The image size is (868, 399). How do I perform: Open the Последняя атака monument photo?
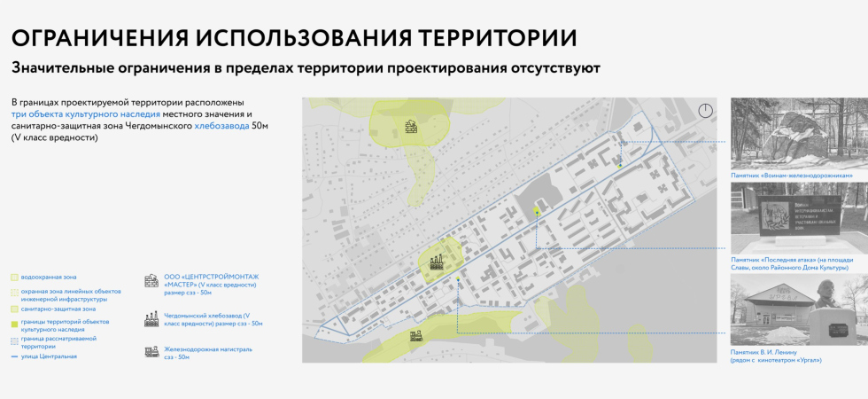point(791,220)
